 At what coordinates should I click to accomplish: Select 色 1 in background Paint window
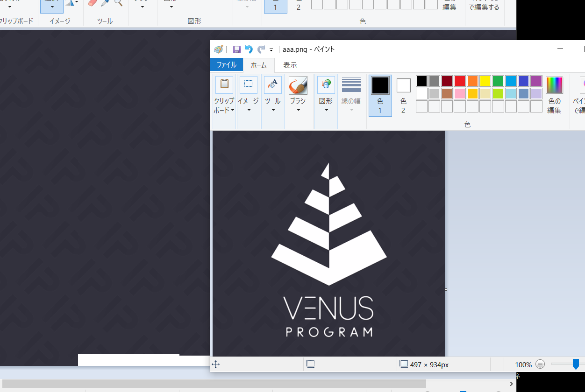click(x=275, y=6)
